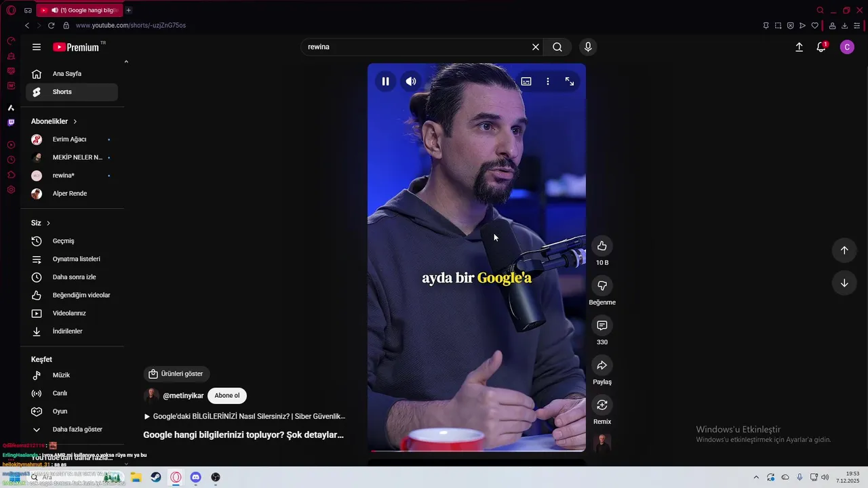The width and height of the screenshot is (868, 488).
Task: Open Oyun in Keşfet
Action: tap(72, 411)
